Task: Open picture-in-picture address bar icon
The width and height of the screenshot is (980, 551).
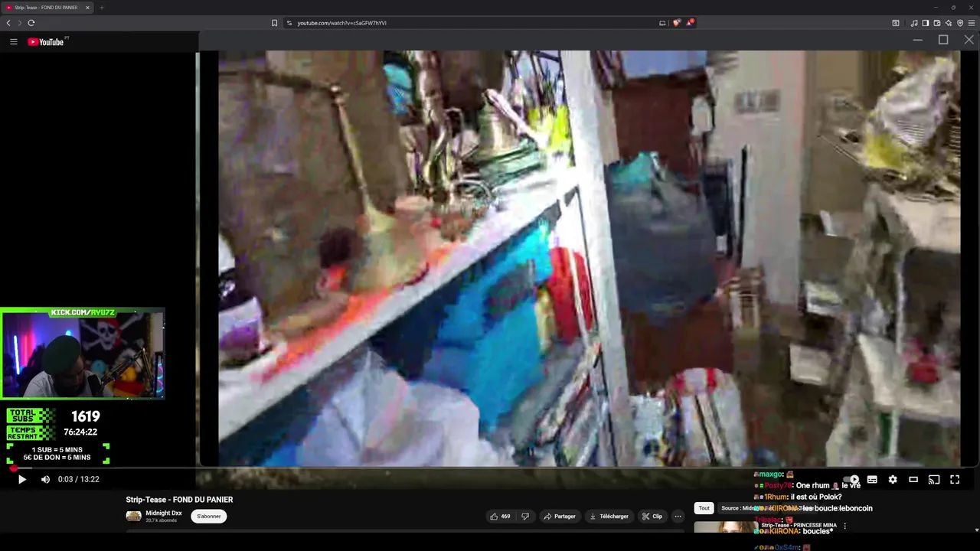Action: tap(662, 23)
